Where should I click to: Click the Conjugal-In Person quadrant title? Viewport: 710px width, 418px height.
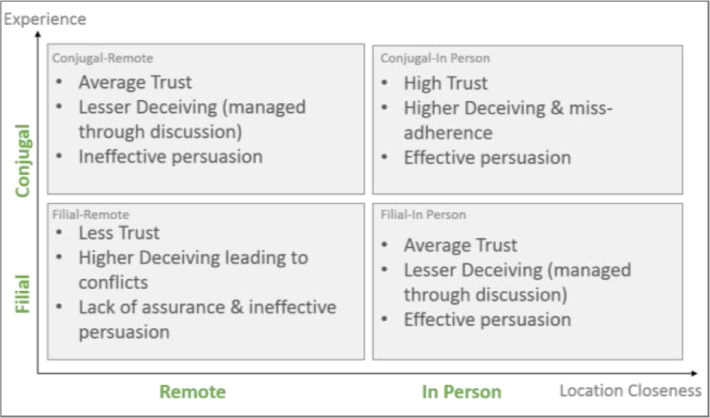435,58
